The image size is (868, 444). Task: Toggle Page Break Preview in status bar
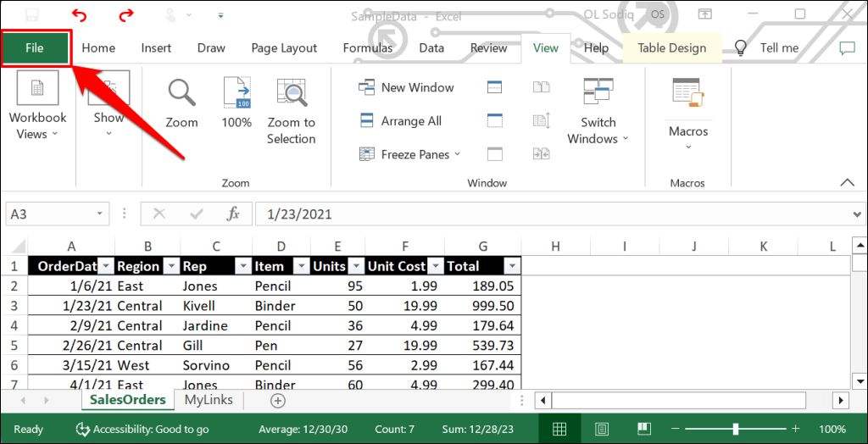click(x=644, y=429)
